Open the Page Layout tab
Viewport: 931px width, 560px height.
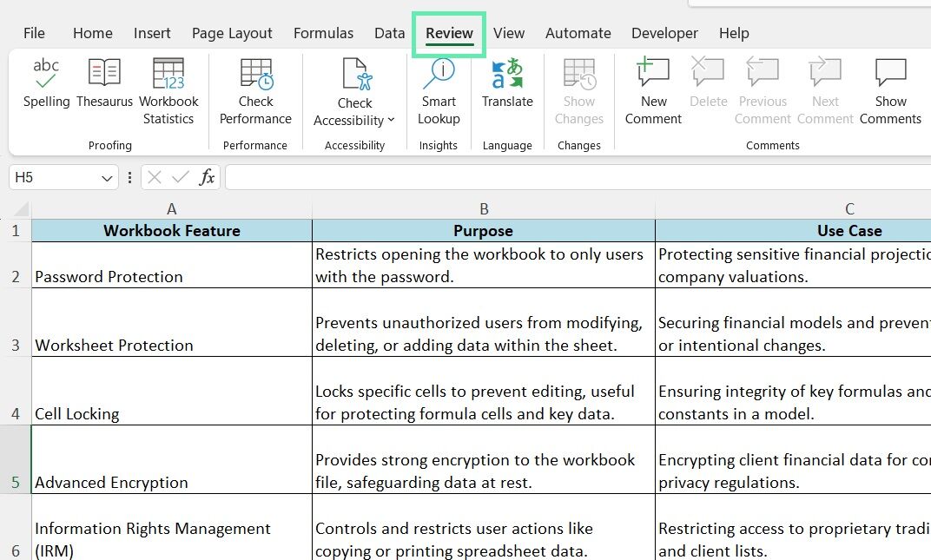point(232,33)
